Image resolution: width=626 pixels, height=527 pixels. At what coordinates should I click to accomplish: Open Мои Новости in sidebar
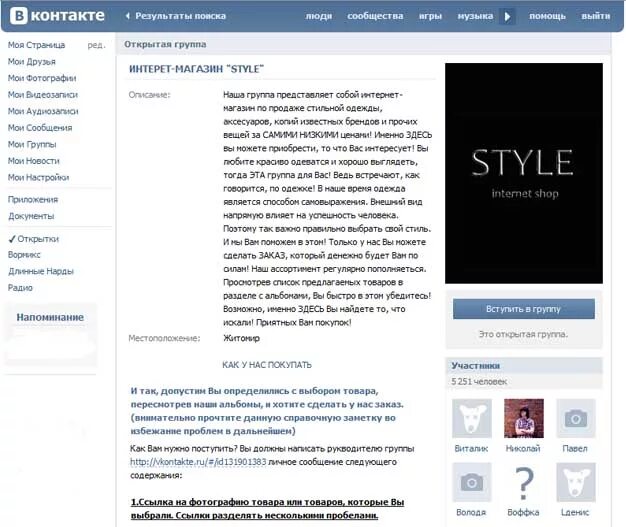[34, 161]
